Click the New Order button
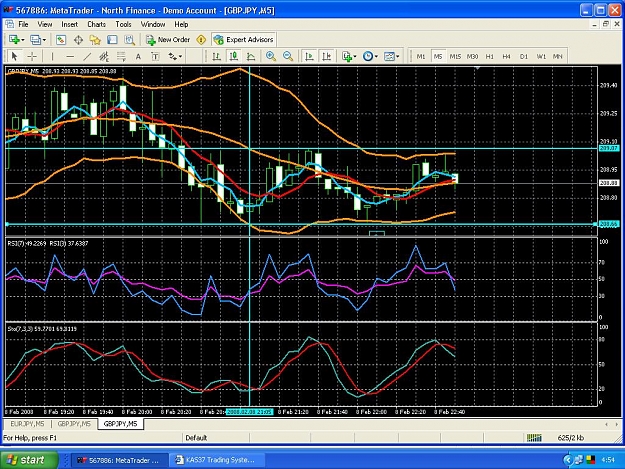 [x=168, y=39]
